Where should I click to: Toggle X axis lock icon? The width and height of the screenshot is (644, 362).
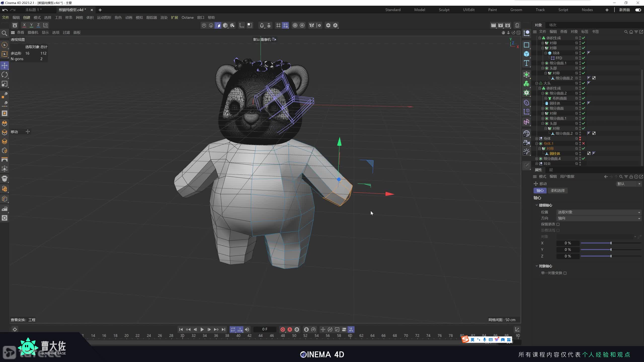point(24,25)
